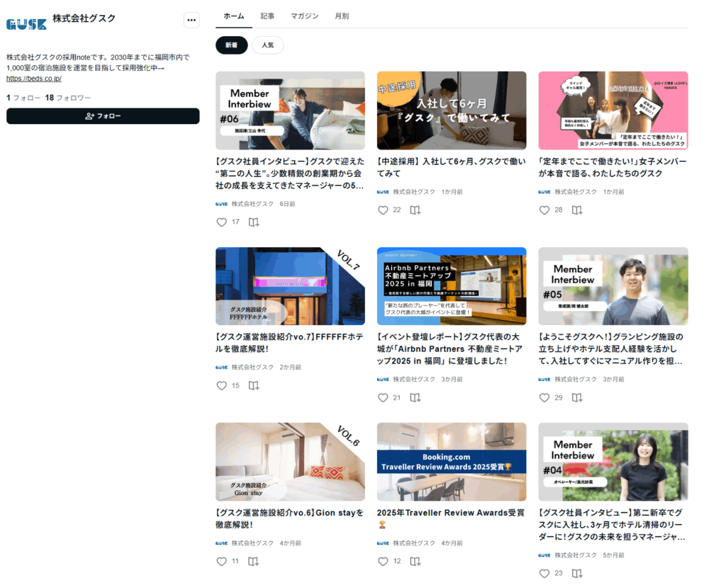The image size is (726, 588).
Task: Switch to the 人気 sort filter
Action: (x=268, y=45)
